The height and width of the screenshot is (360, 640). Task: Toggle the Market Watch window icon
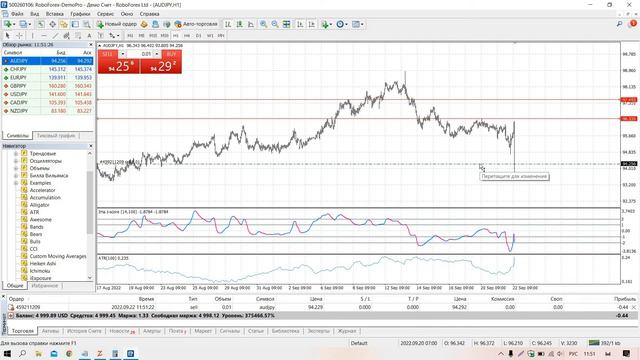pos(41,24)
